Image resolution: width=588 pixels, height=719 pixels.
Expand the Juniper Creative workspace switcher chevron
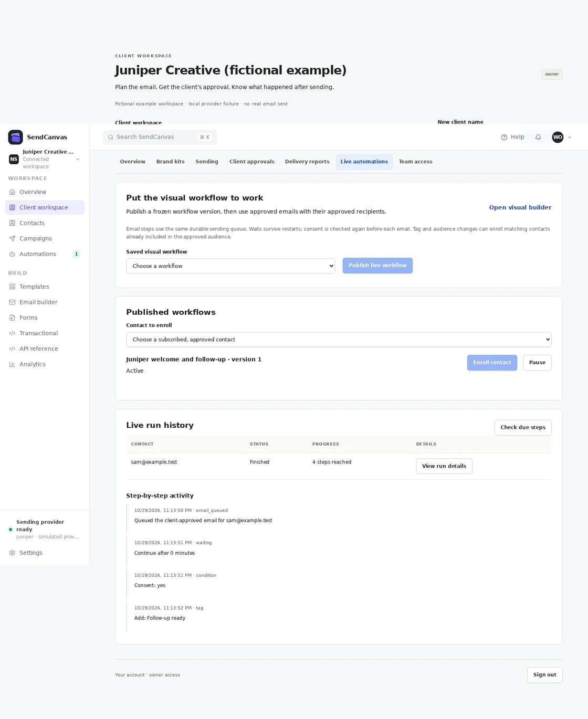tap(78, 159)
